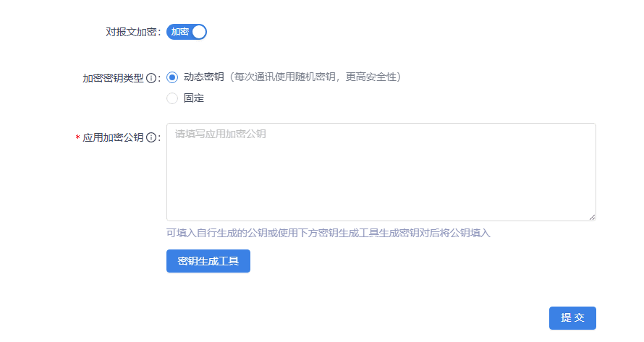Focus the 应用加密公钥 textarea
Screen dimensions: 644x342
click(x=381, y=172)
